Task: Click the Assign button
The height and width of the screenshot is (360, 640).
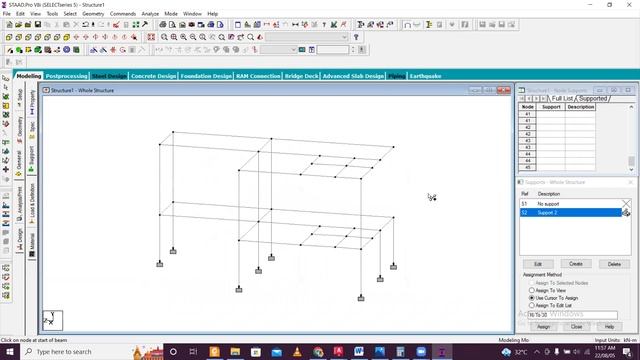Action: click(x=543, y=327)
